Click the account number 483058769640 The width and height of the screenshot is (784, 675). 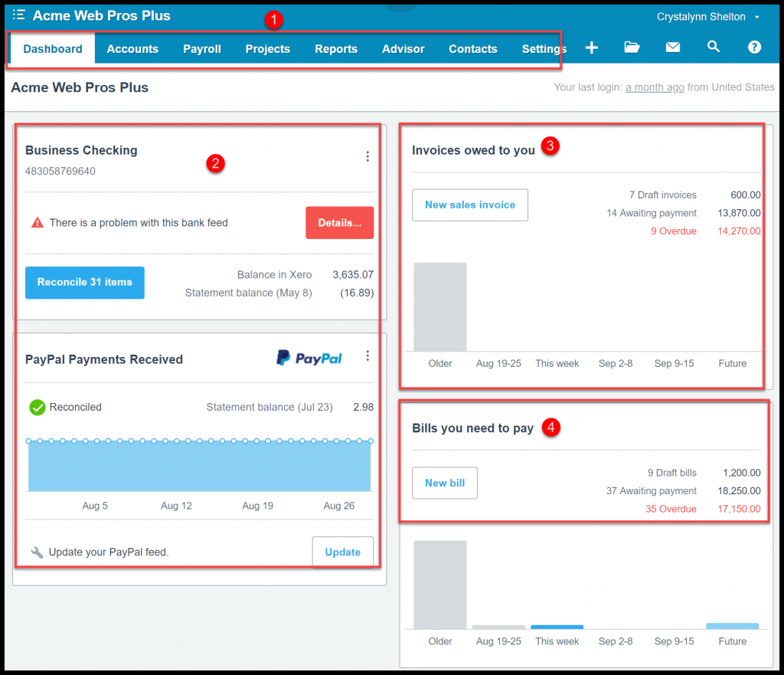pyautogui.click(x=60, y=171)
